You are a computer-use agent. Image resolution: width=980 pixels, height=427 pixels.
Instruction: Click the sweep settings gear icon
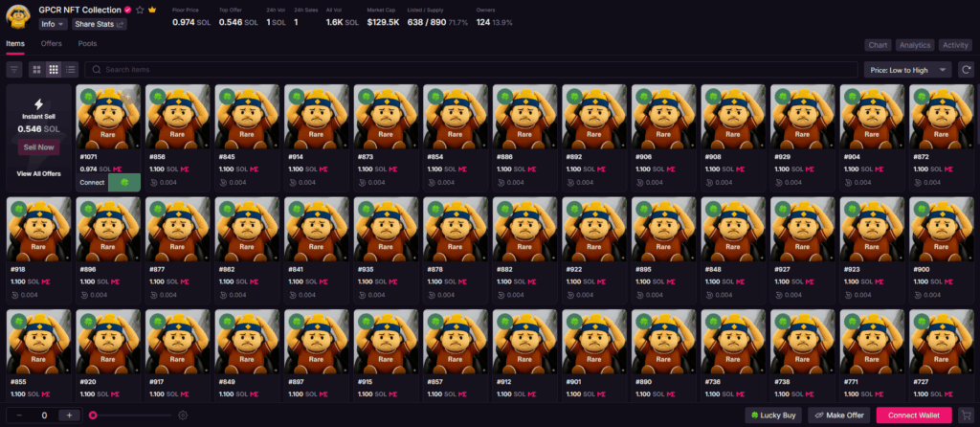(183, 416)
